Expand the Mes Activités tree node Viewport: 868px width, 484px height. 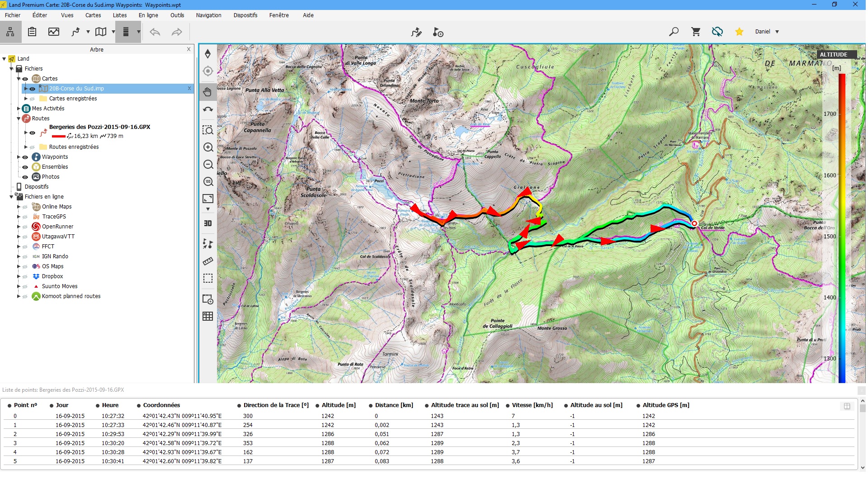point(19,109)
